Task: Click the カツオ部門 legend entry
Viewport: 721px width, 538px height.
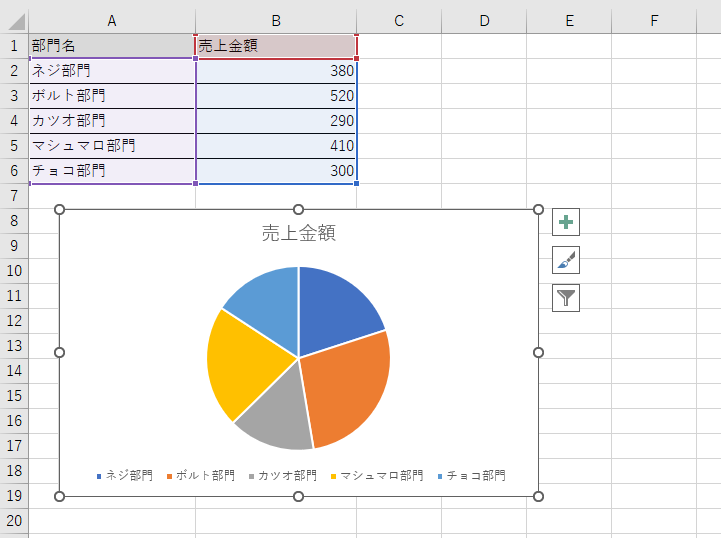Action: click(x=286, y=476)
